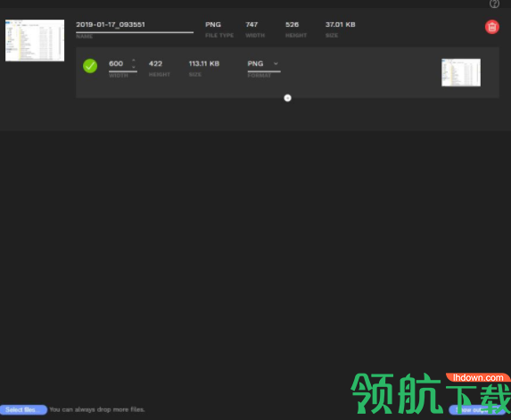Edit the file name 2019-01-17_093551 field

135,25
